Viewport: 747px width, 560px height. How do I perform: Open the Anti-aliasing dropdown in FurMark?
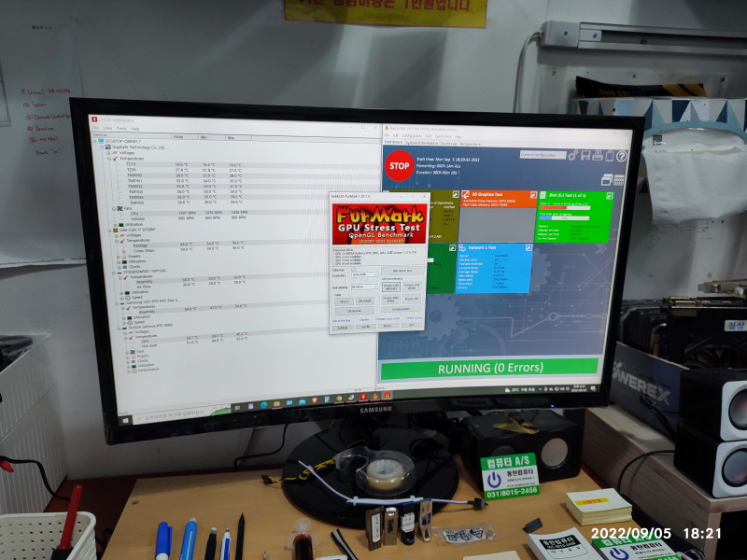pos(364,287)
